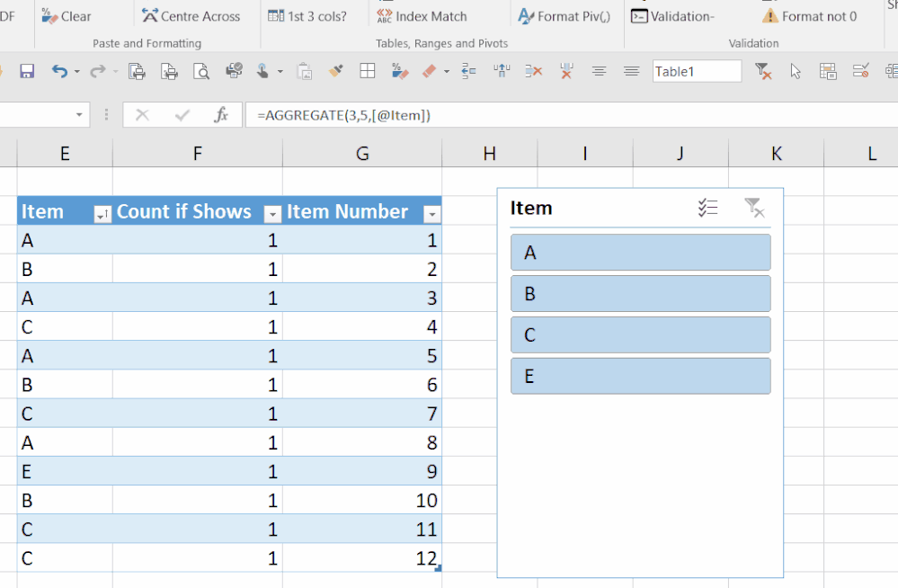Click the Borders grid icon
This screenshot has height=588, width=898.
pos(367,71)
